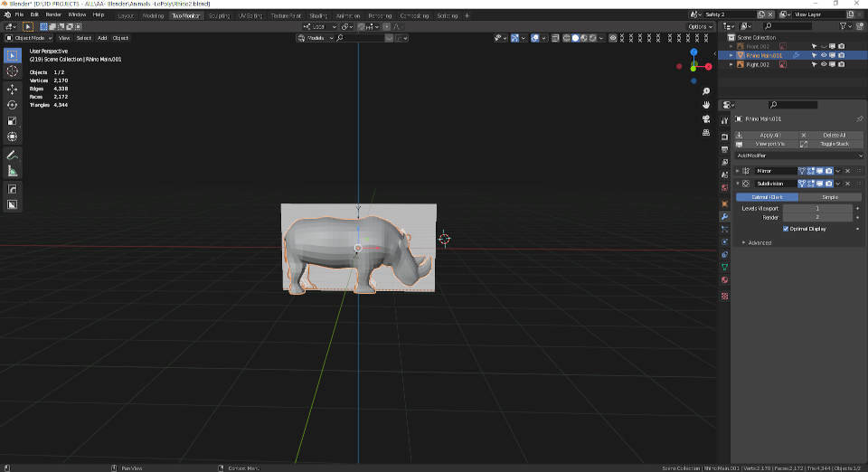The height and width of the screenshot is (472, 868).
Task: Click the Pan view hand icon
Action: point(706,105)
